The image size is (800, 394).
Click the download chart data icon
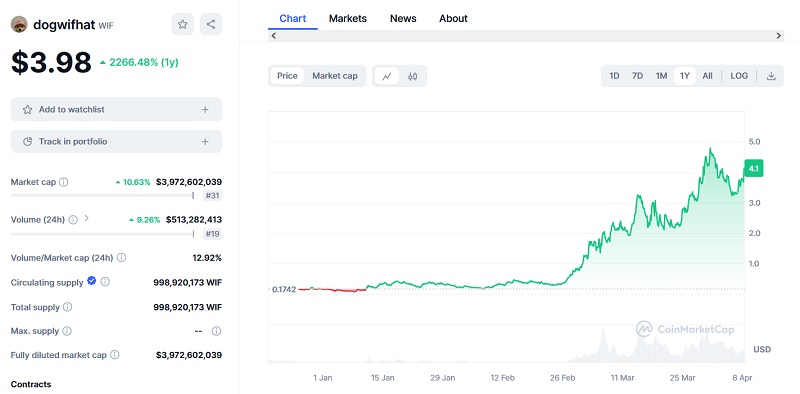pyautogui.click(x=771, y=76)
